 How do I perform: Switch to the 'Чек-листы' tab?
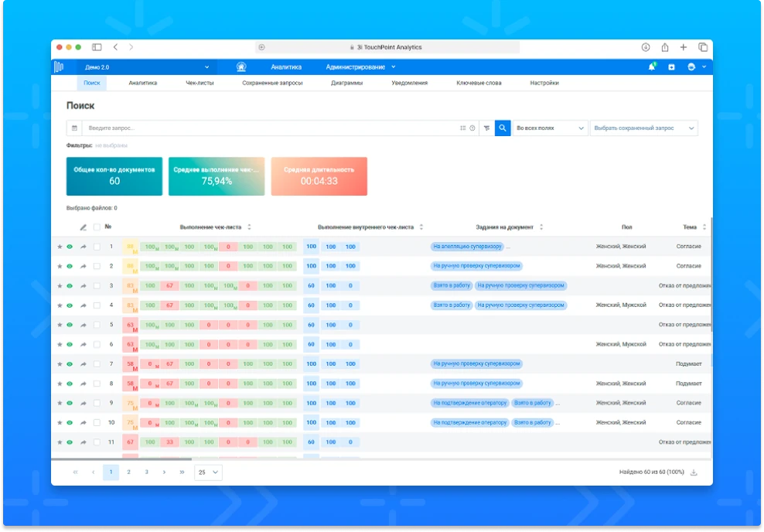click(x=199, y=83)
